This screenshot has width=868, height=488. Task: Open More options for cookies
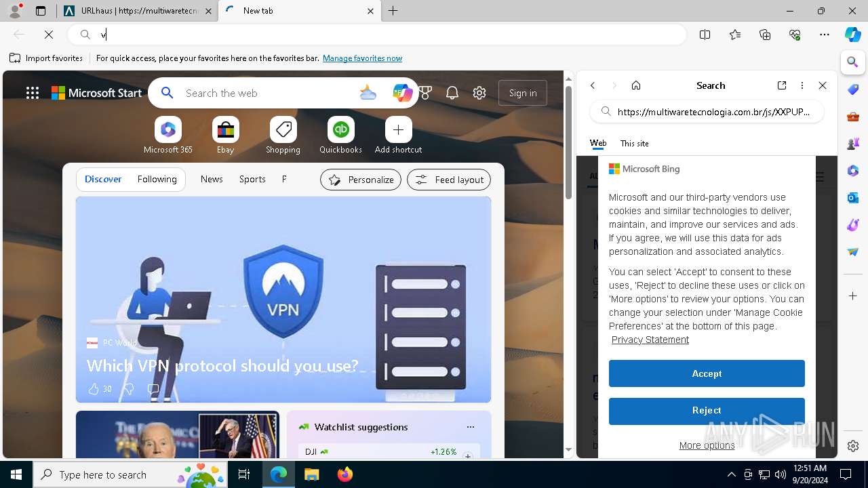707,445
